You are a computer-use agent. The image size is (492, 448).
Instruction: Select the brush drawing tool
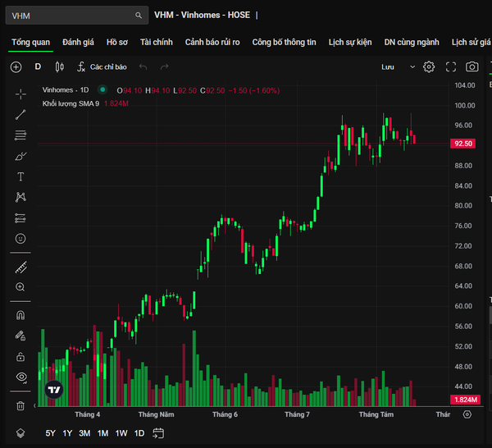click(x=20, y=156)
